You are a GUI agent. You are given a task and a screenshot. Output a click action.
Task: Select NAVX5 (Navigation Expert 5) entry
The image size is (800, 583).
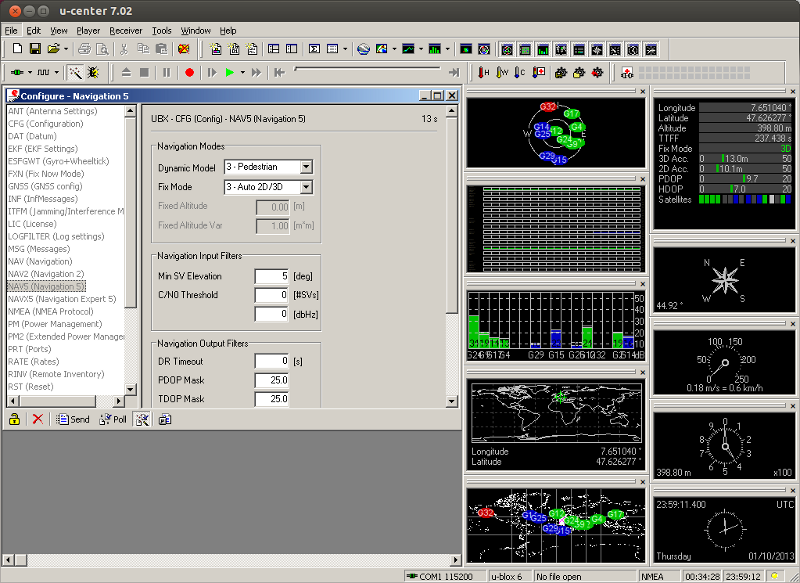(x=62, y=299)
